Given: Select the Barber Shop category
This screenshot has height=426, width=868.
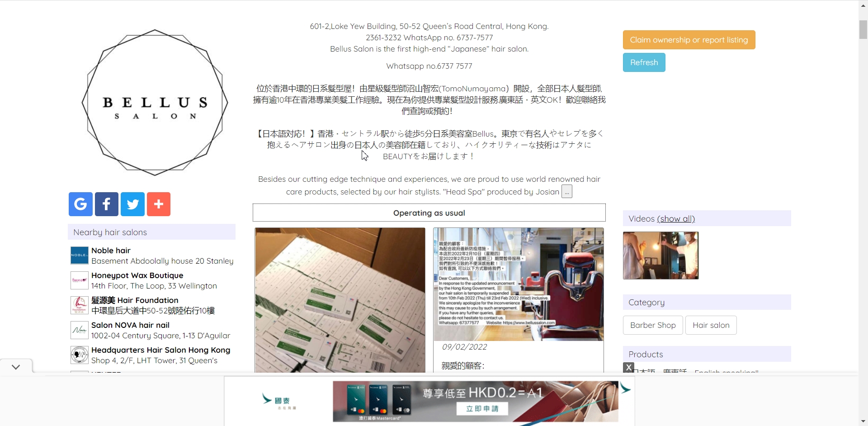Looking at the screenshot, I should click(x=653, y=325).
